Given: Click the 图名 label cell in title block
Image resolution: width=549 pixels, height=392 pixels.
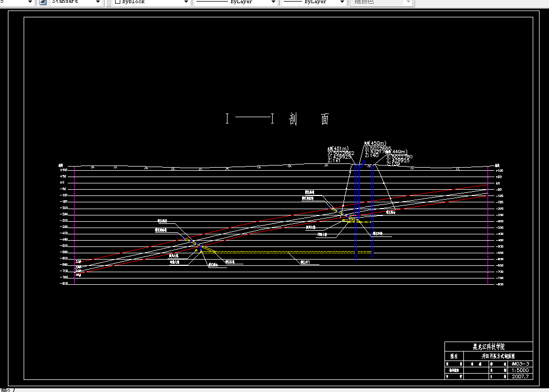Looking at the screenshot, I should (x=454, y=356).
